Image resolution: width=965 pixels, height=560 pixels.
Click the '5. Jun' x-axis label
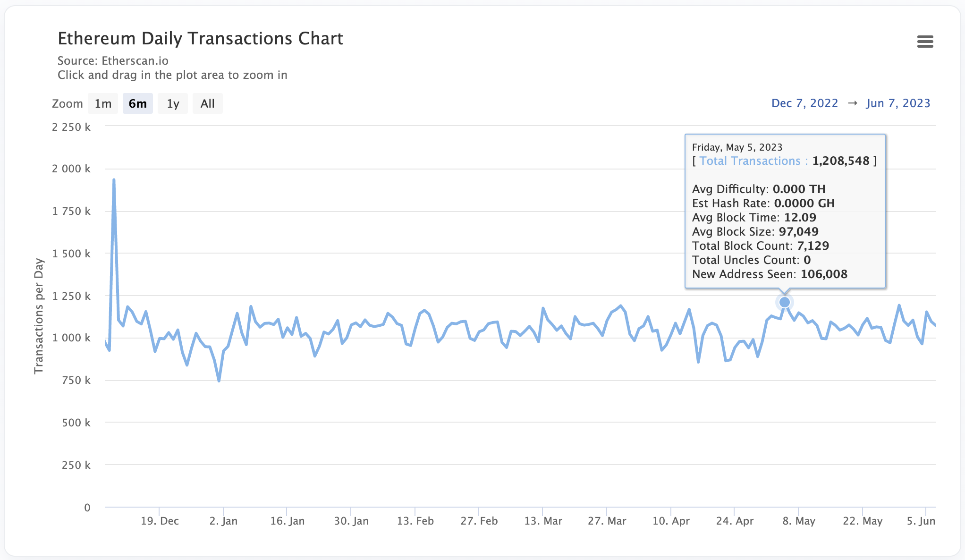(921, 521)
